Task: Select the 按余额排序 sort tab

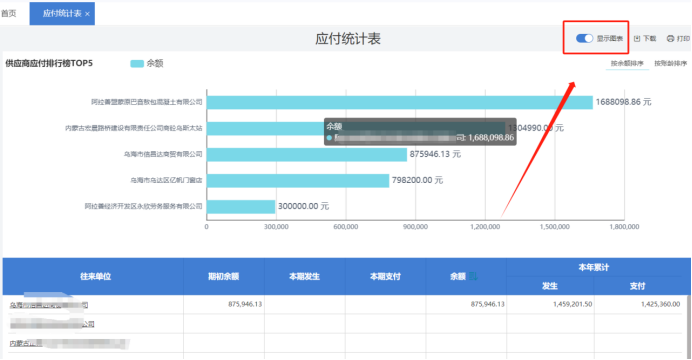Action: click(627, 64)
